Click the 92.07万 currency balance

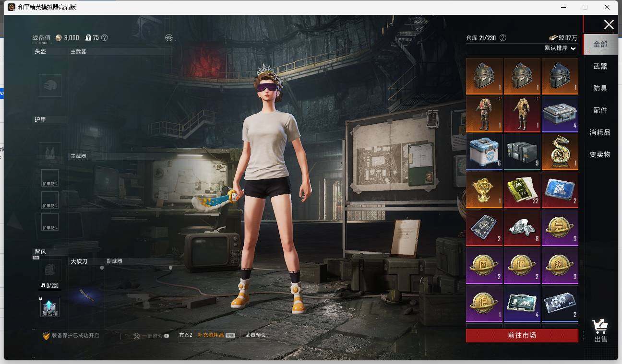(x=563, y=38)
